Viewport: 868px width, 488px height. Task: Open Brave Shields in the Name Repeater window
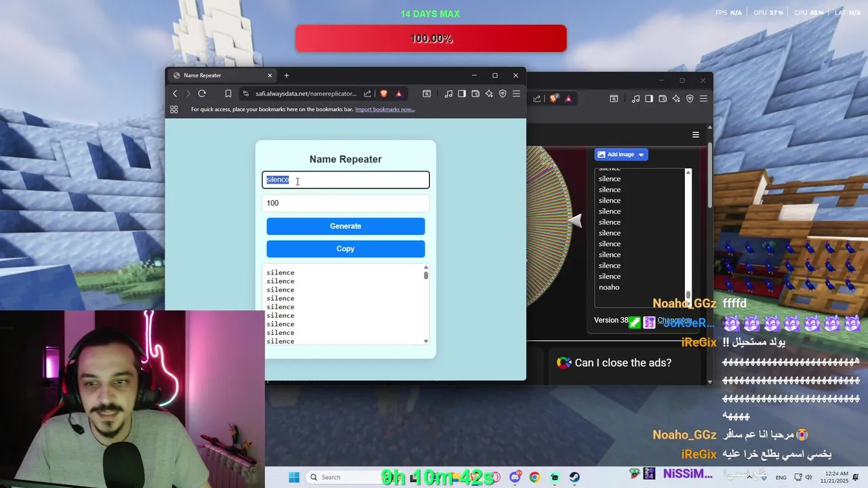coord(384,94)
